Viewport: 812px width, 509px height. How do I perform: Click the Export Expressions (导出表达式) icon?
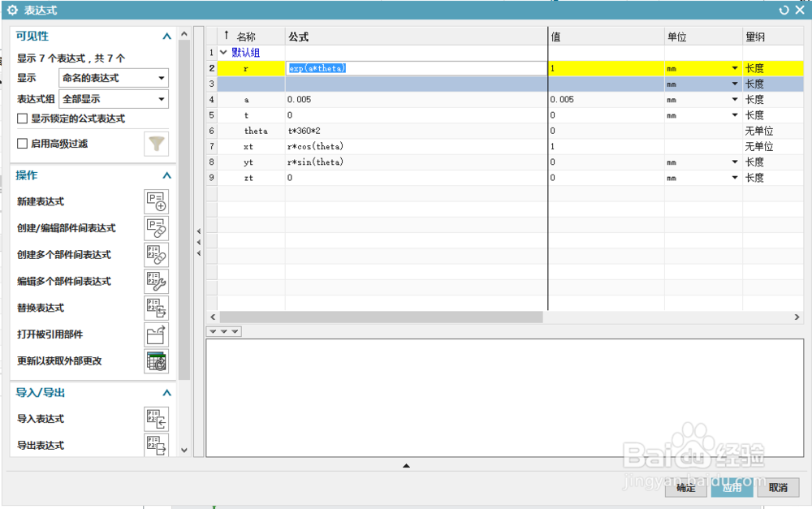[156, 445]
